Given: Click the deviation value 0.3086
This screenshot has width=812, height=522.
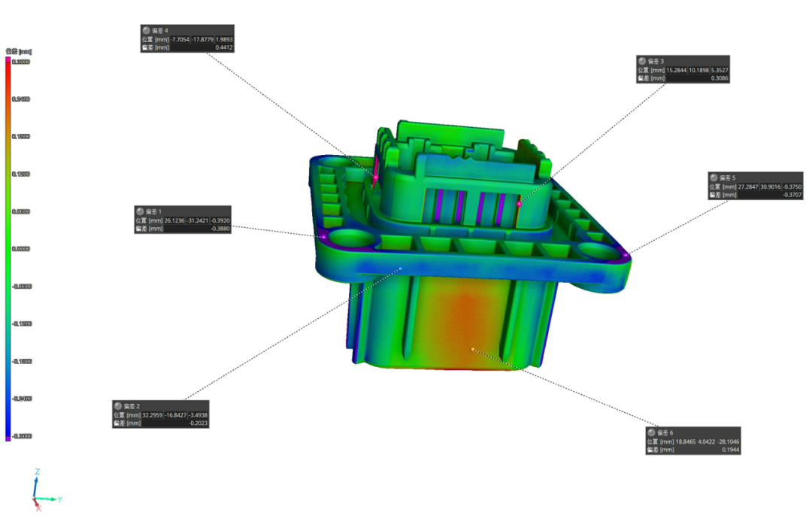Looking at the screenshot, I should click(x=720, y=78).
